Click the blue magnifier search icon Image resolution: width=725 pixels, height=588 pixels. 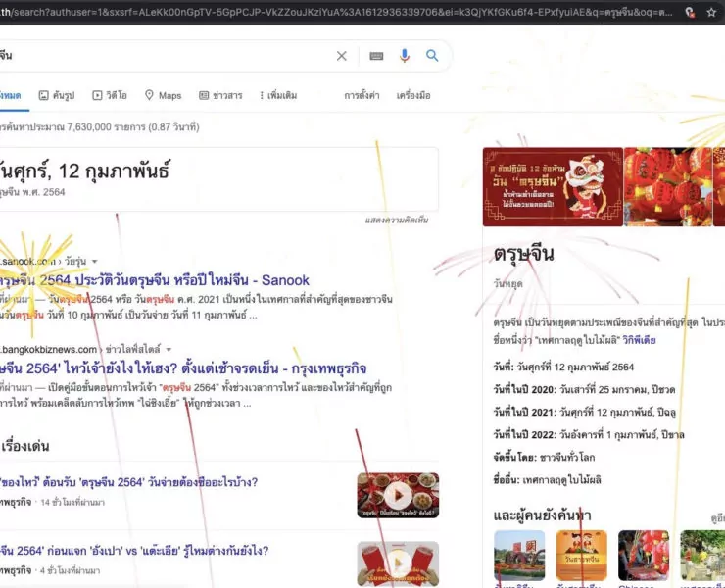coord(432,56)
